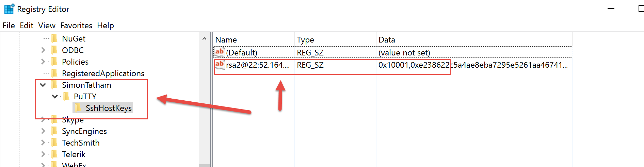Click the string icon next to (Default)
The image size is (644, 167).
(x=220, y=52)
